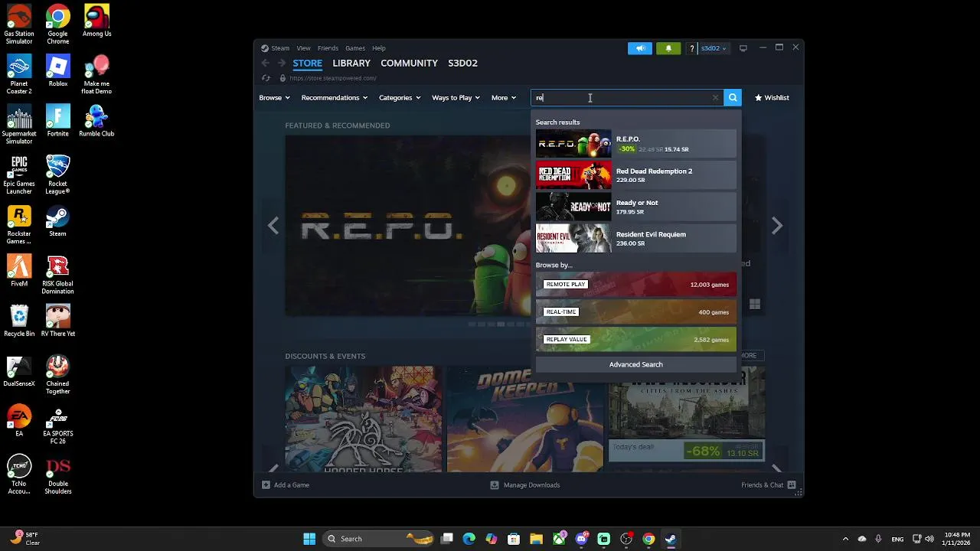Open Windows Start button on taskbar
This screenshot has height=551, width=980.
pos(309,539)
